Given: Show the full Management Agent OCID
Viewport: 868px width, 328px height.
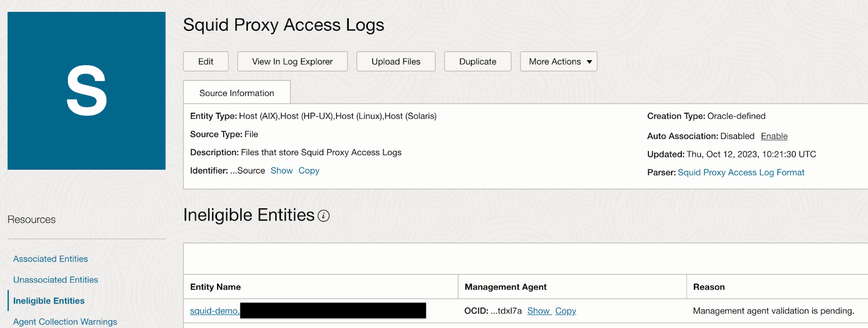Looking at the screenshot, I should coord(538,311).
